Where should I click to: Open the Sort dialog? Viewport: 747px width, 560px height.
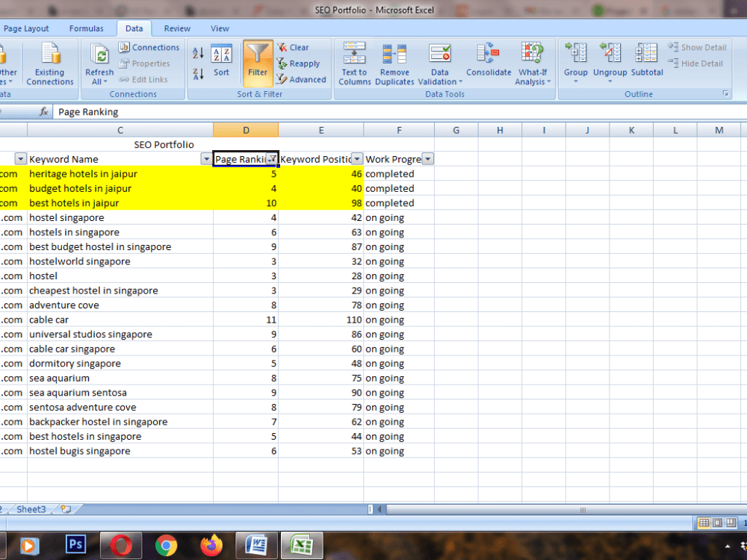222,61
